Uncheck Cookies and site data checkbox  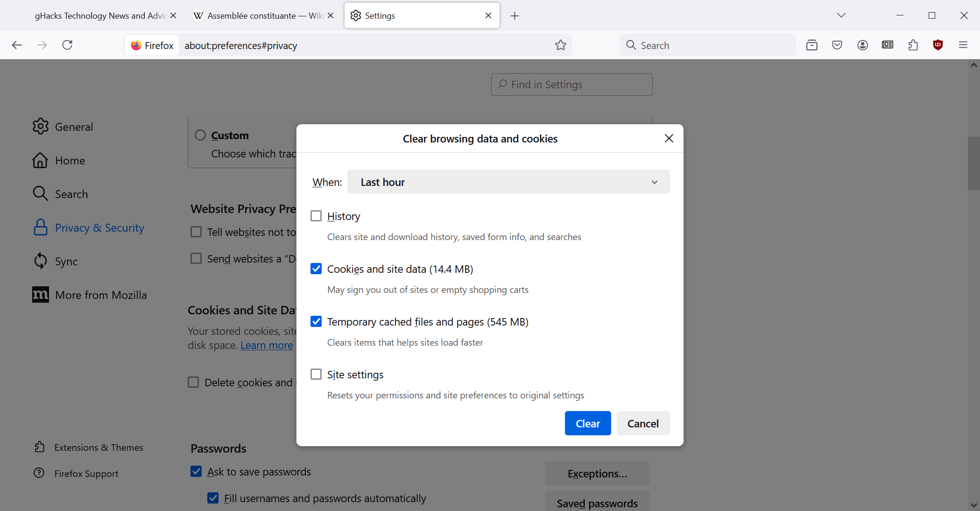pos(316,269)
